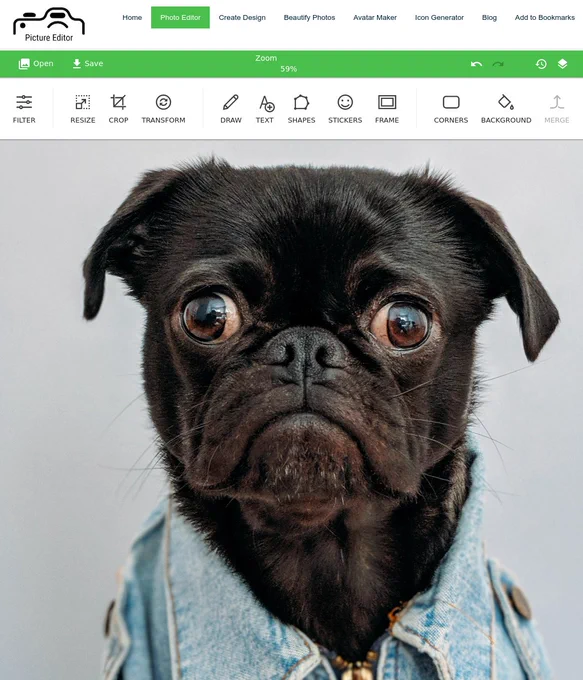Redo the last undone action
The height and width of the screenshot is (680, 583).
pos(498,64)
